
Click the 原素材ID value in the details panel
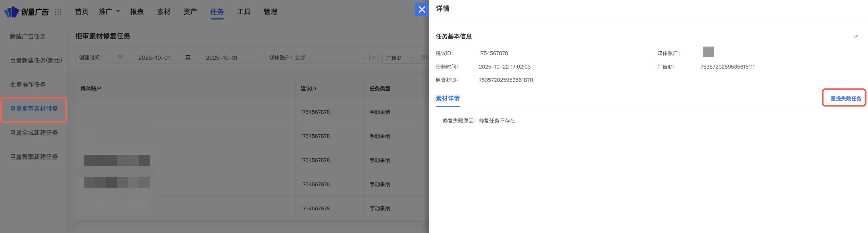click(x=506, y=80)
